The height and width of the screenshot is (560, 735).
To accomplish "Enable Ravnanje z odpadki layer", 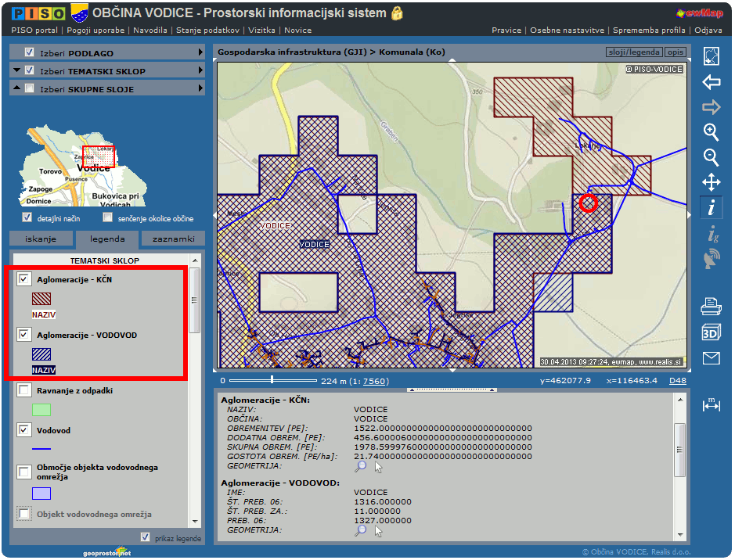I will click(24, 389).
